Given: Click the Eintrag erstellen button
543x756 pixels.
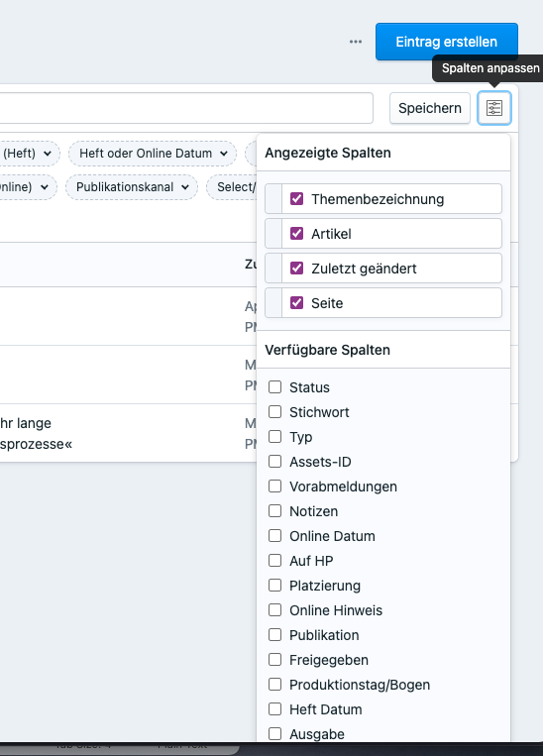Looking at the screenshot, I should click(x=447, y=42).
